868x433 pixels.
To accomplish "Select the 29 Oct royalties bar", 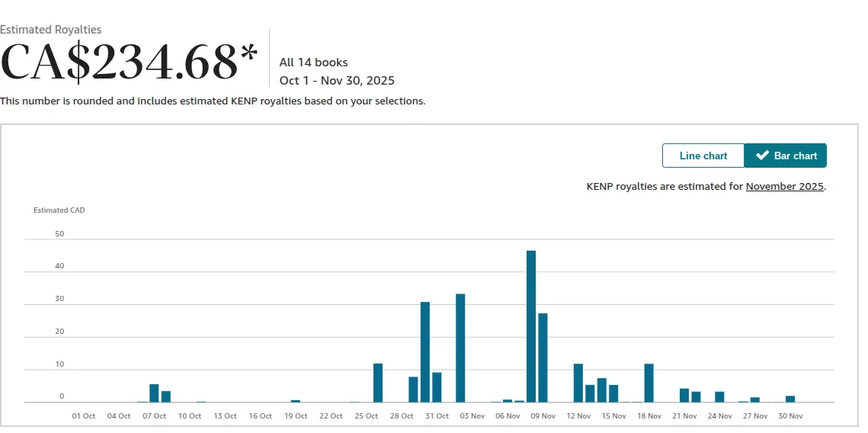I will pyautogui.click(x=413, y=390).
